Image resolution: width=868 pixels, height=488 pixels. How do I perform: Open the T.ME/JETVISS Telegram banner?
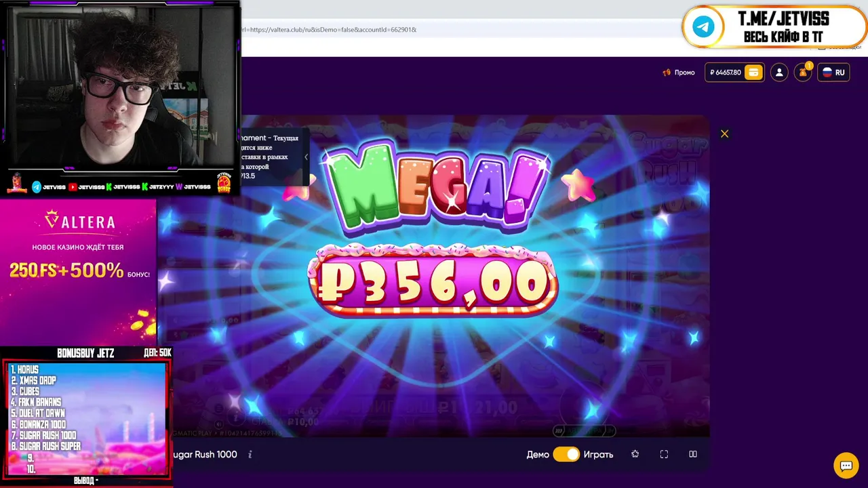774,27
